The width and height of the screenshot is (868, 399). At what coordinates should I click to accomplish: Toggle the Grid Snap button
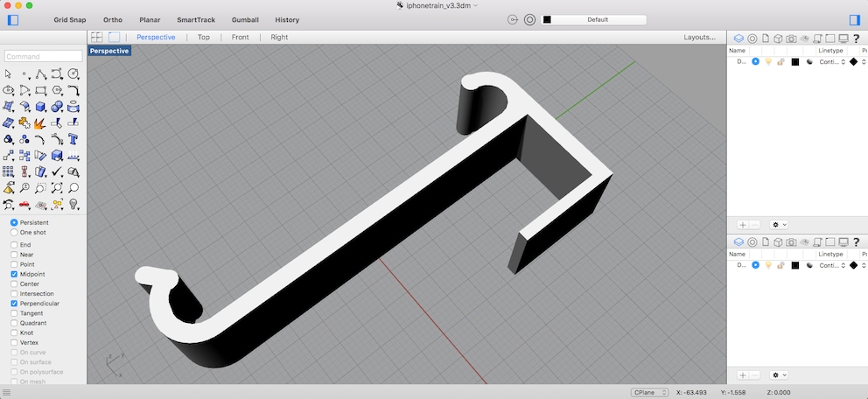(x=70, y=20)
